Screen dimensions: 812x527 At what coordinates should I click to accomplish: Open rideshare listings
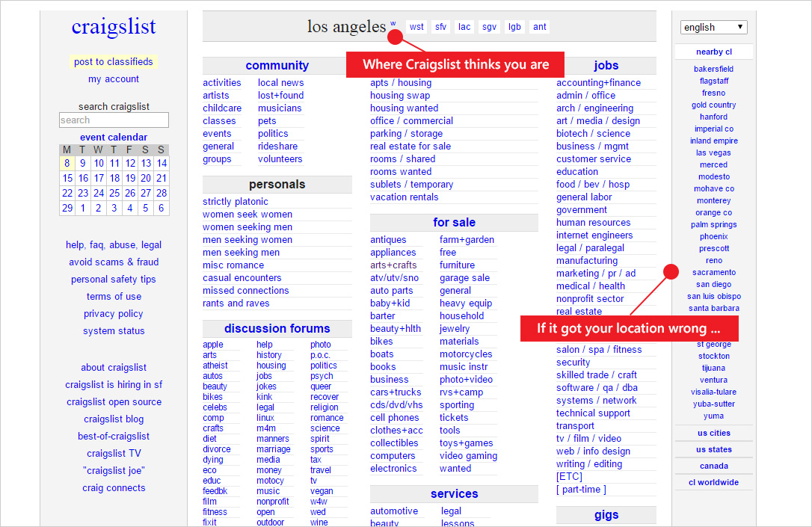[277, 147]
